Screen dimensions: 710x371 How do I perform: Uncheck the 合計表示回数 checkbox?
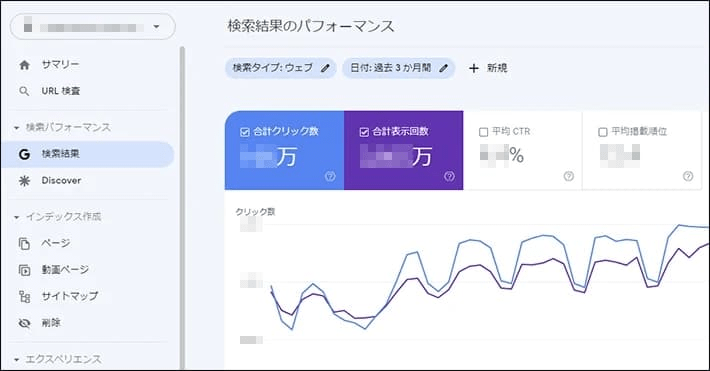click(364, 132)
